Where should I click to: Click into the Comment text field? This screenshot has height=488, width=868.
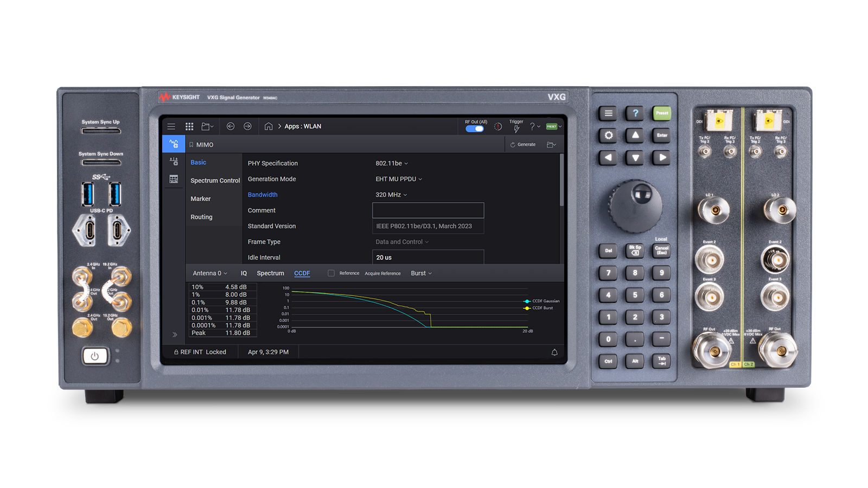coord(428,210)
